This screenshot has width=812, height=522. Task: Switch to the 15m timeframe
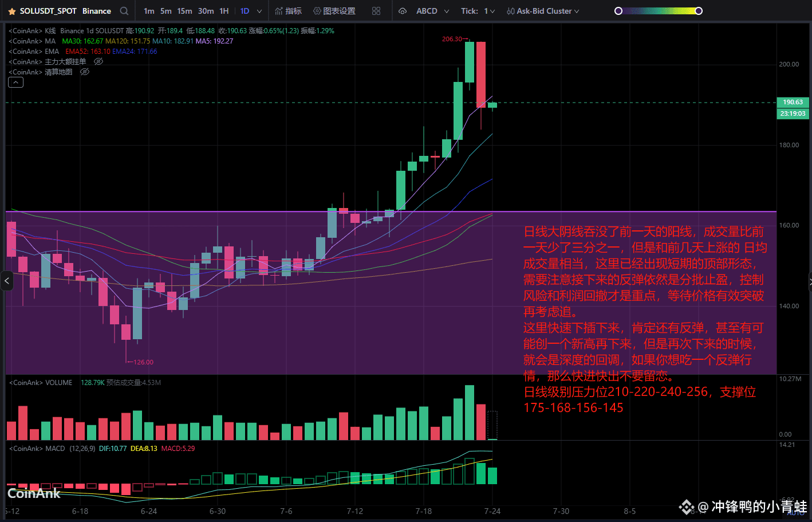[184, 11]
